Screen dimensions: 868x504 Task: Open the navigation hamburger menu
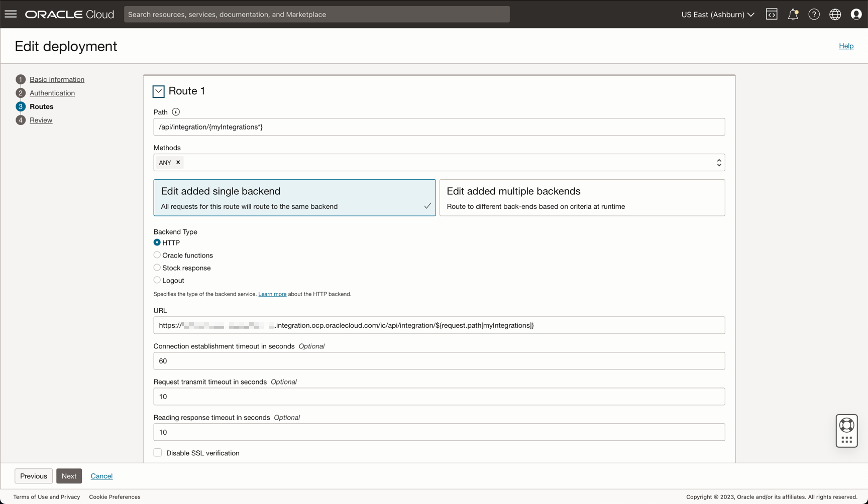(11, 14)
